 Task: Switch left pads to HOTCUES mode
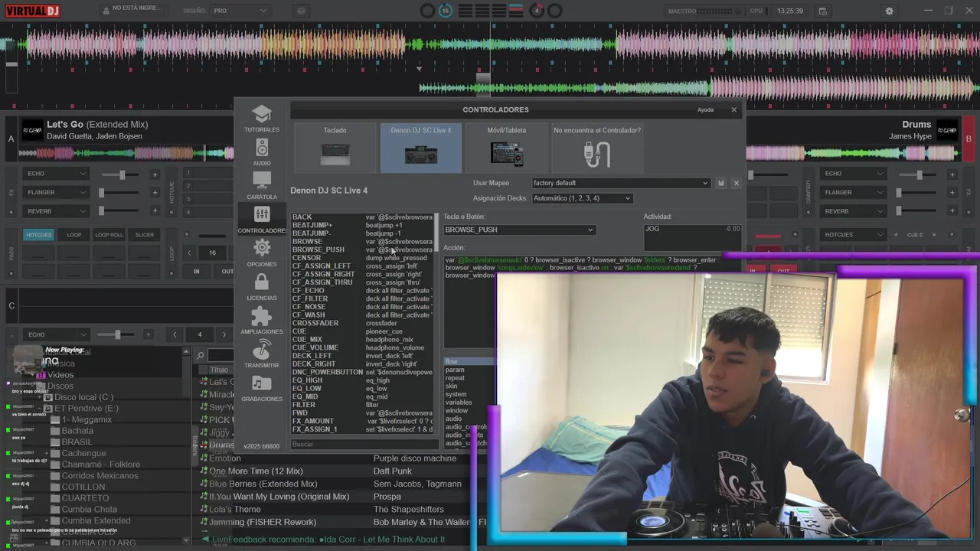point(39,235)
